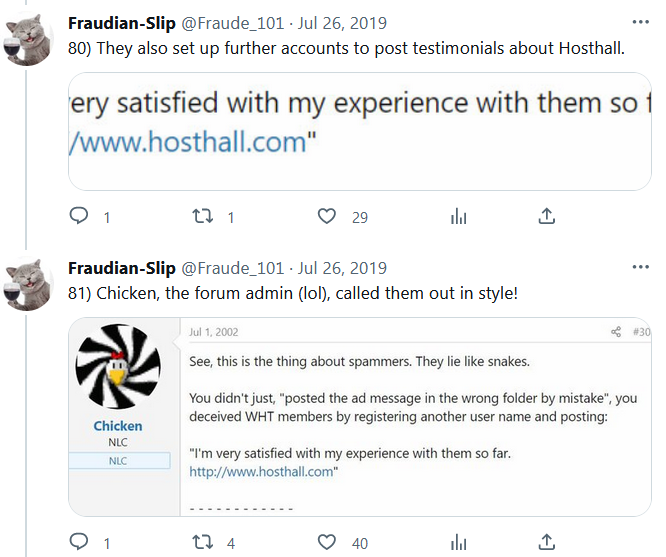View analytics for tweet 81

point(459,542)
